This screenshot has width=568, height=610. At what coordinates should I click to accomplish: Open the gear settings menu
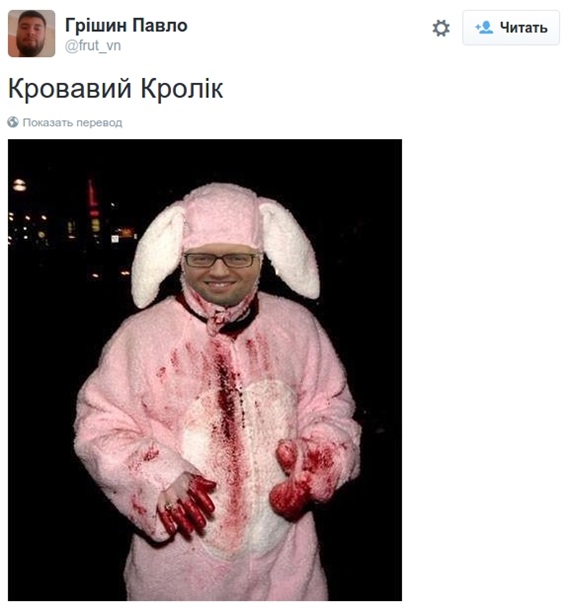click(441, 28)
